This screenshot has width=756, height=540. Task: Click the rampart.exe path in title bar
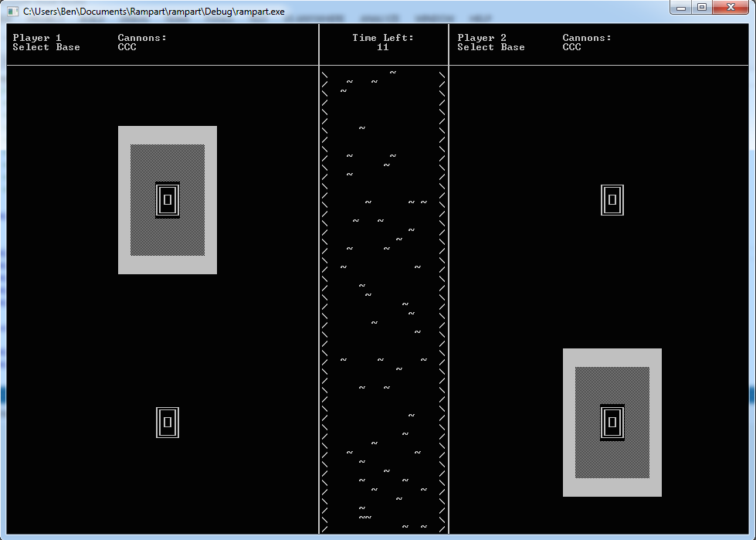coord(154,12)
